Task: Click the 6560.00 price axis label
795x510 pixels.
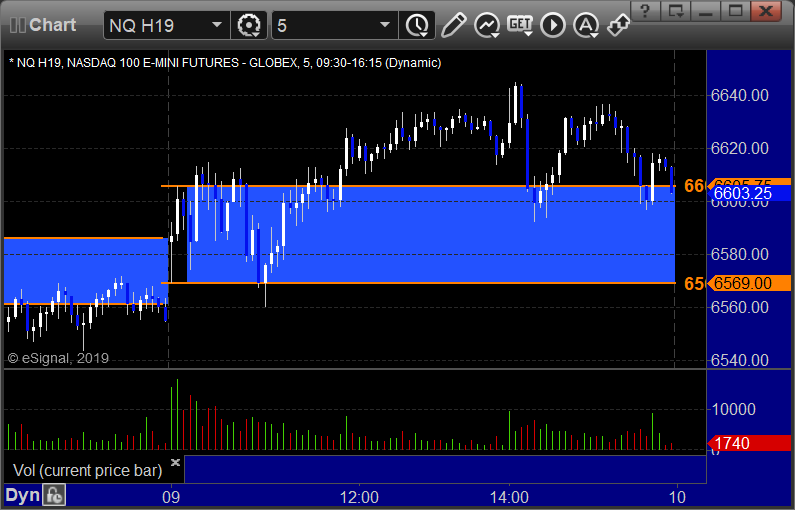Action: [x=740, y=307]
